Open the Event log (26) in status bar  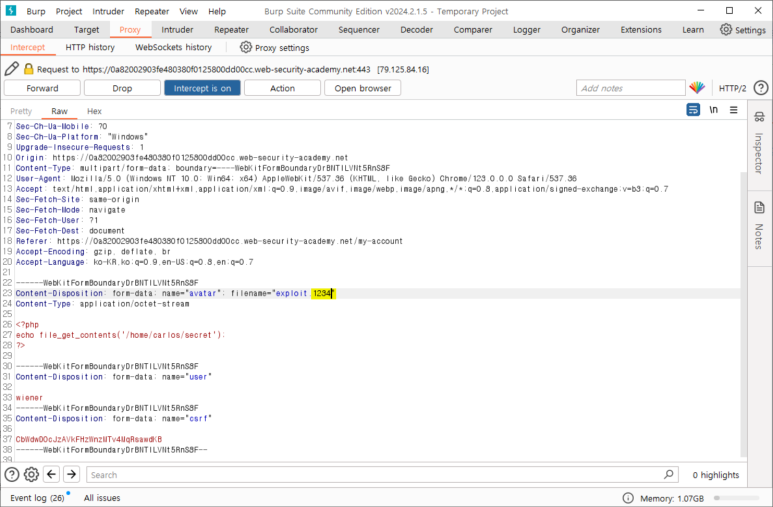click(x=37, y=498)
